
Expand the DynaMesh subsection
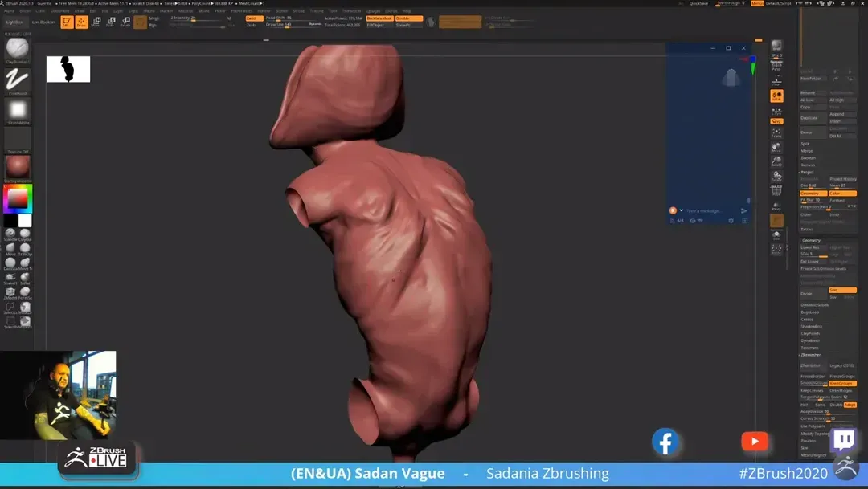[810, 340]
